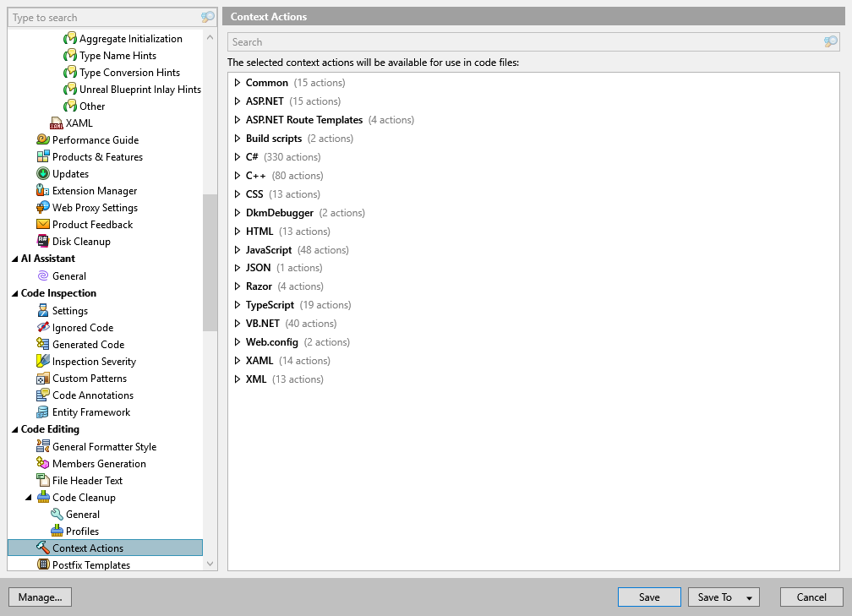Open Extension Manager page
Viewport: 852px width, 616px height.
(x=95, y=191)
